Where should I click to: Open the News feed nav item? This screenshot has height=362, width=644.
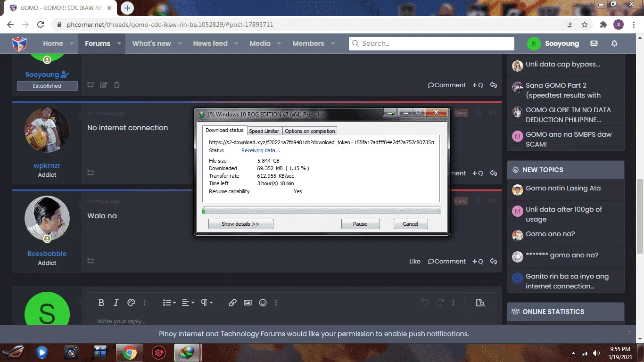[210, 43]
